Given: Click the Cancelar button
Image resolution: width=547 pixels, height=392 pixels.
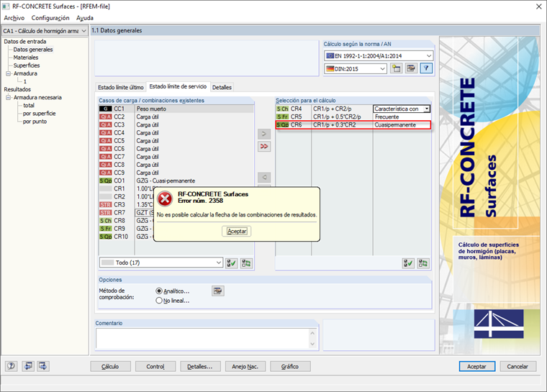Looking at the screenshot, I should 517,367.
